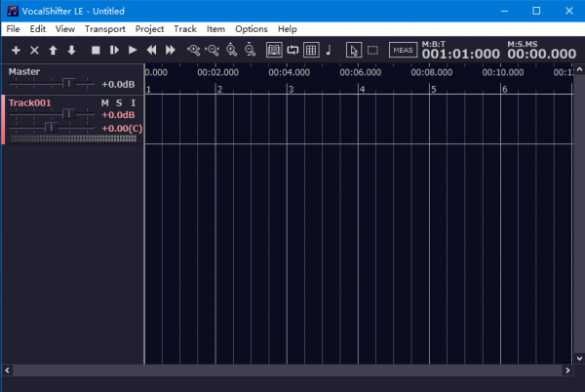The width and height of the screenshot is (585, 392).
Task: Open the Project menu
Action: click(x=149, y=28)
